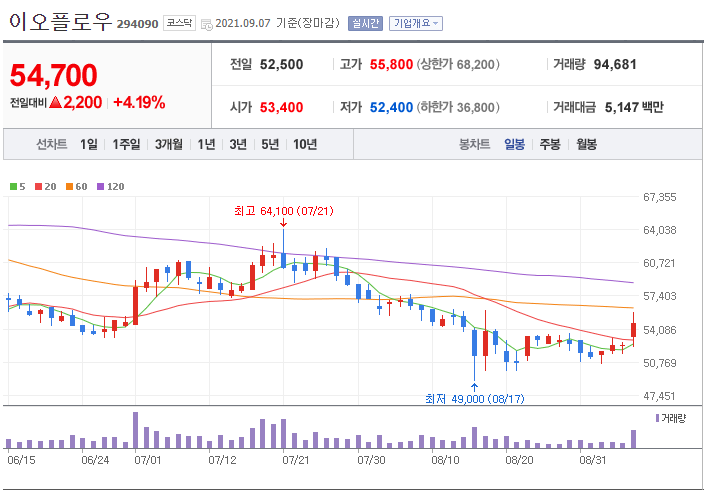
Task: Click the red 20-day moving average swatch
Action: (38, 186)
